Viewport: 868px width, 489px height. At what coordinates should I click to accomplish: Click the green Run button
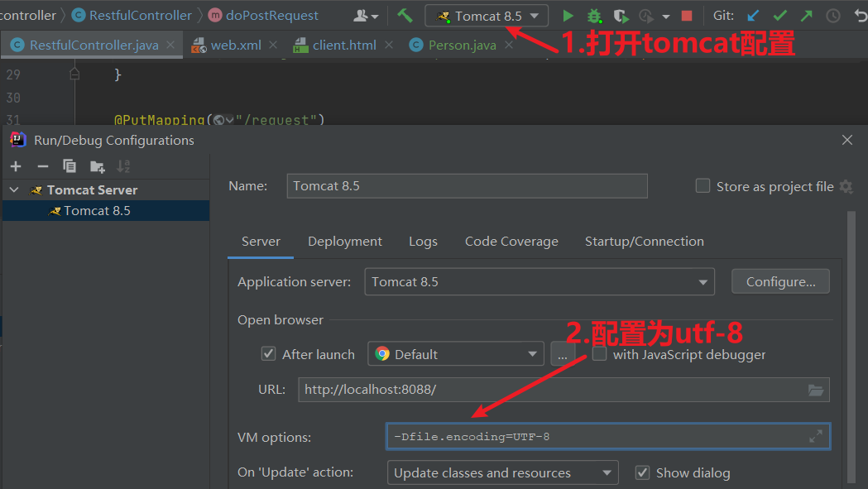(568, 16)
